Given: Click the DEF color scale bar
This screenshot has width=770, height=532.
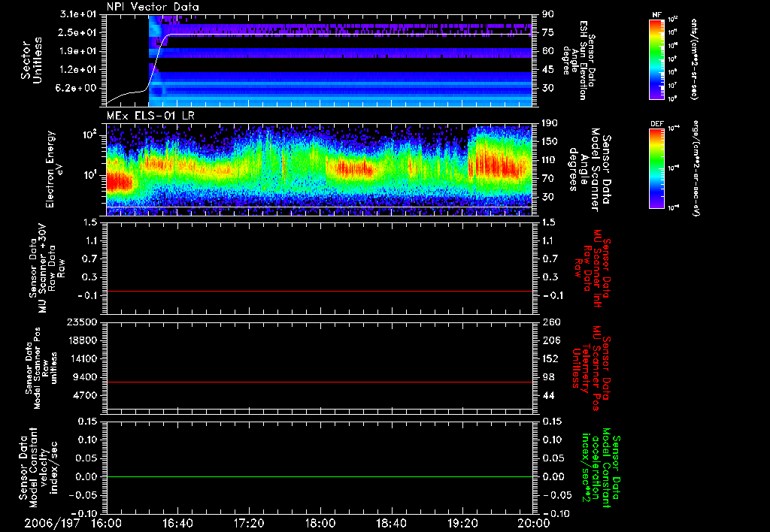Looking at the screenshot, I should [x=657, y=168].
